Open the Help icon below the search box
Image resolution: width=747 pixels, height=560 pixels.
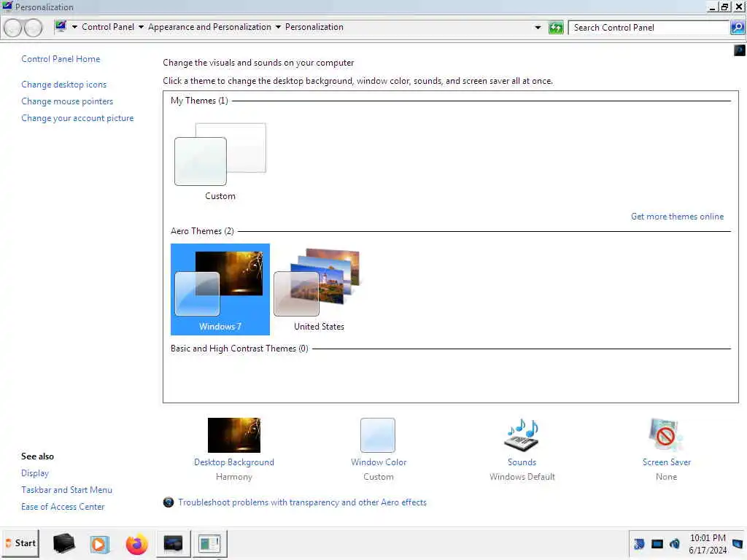point(739,50)
